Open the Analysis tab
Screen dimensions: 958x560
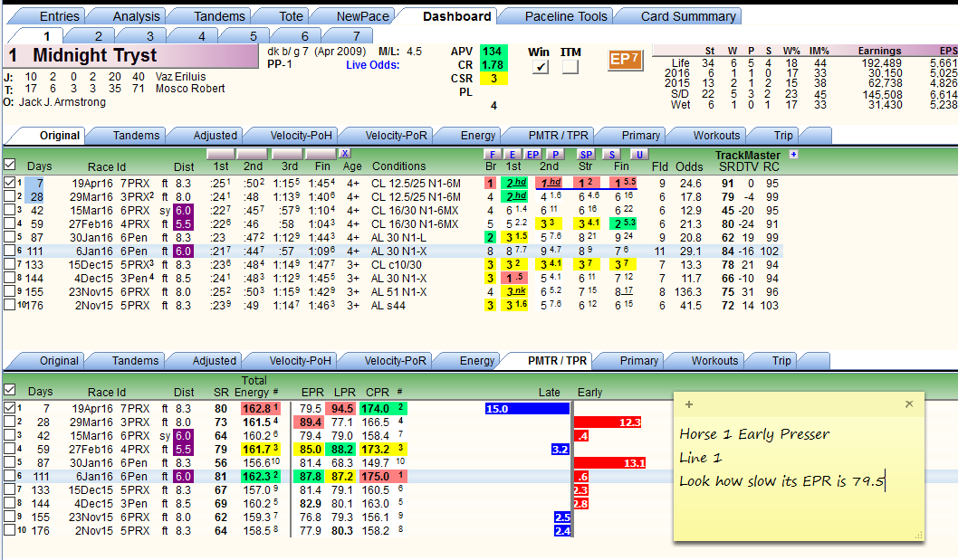136,16
